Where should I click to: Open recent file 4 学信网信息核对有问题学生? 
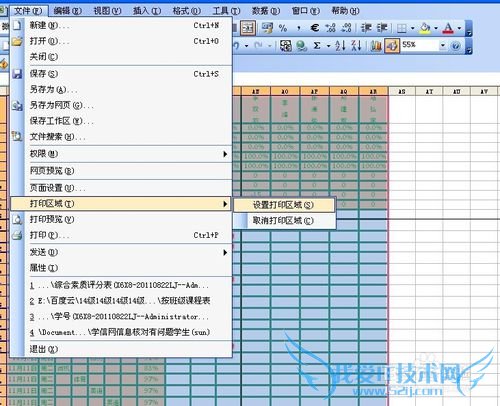121,332
